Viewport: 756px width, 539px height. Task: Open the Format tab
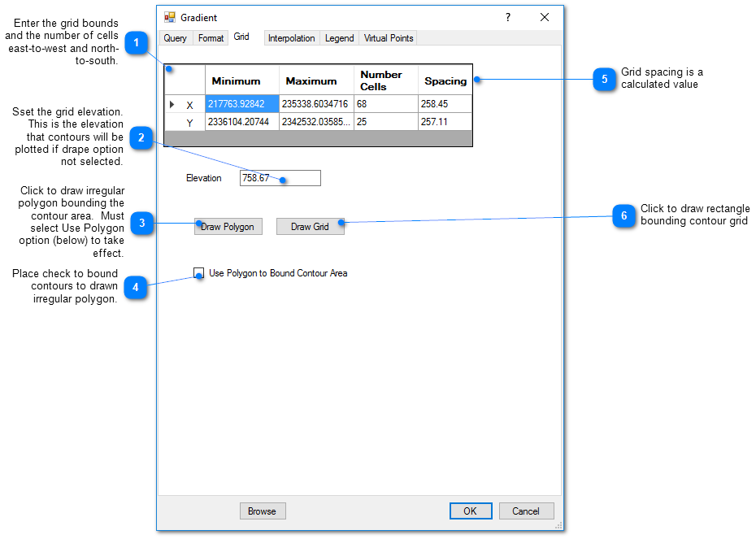(211, 38)
